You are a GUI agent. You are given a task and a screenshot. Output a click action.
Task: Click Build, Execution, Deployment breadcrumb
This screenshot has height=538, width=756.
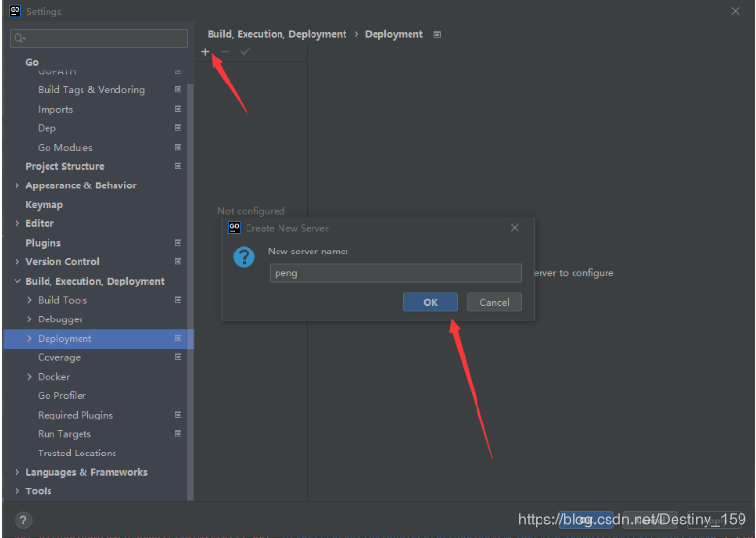tap(277, 34)
